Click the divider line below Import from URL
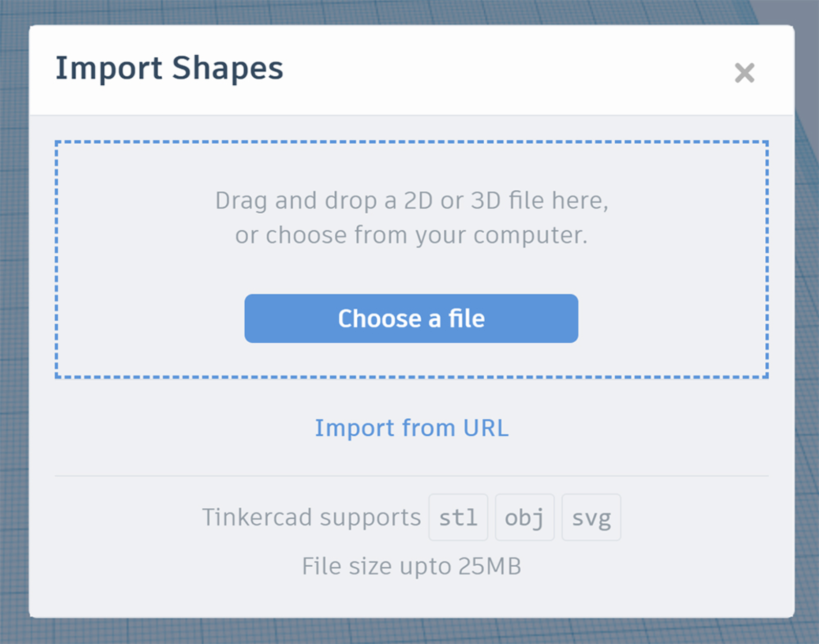This screenshot has height=644, width=819. click(x=412, y=476)
